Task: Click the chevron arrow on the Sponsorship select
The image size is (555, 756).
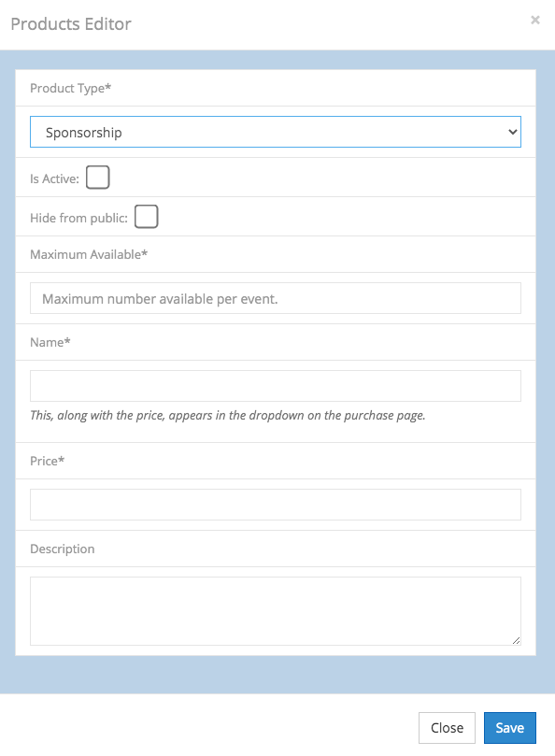Action: click(513, 132)
